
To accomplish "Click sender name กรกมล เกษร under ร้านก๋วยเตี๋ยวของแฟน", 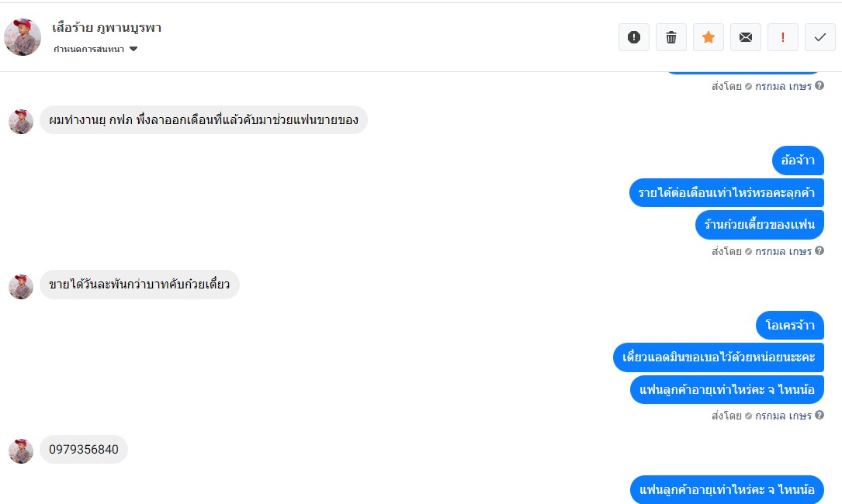I will click(783, 251).
